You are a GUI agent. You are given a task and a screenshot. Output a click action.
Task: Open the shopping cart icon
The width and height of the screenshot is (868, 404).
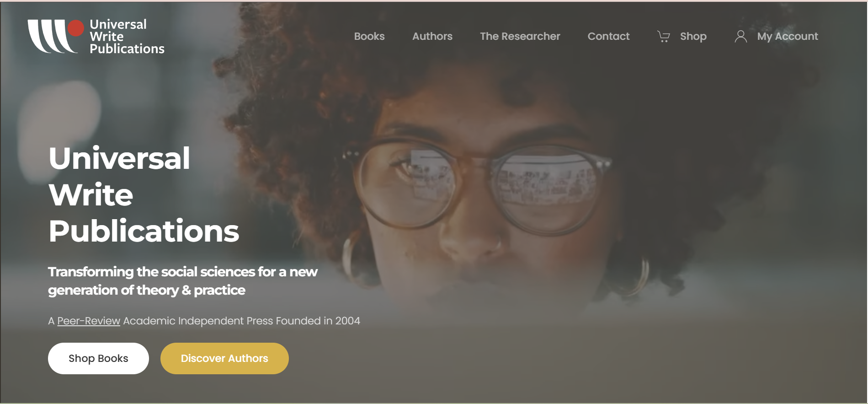click(663, 37)
